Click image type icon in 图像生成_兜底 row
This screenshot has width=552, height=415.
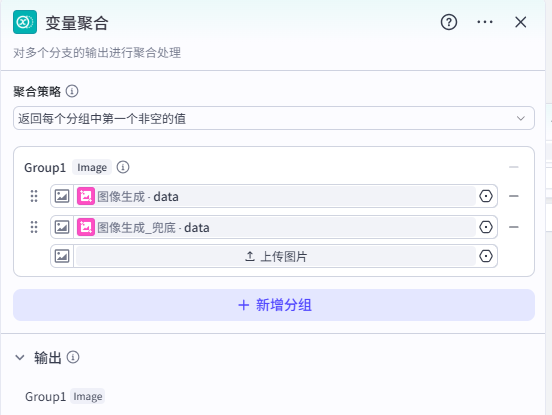[x=62, y=227]
